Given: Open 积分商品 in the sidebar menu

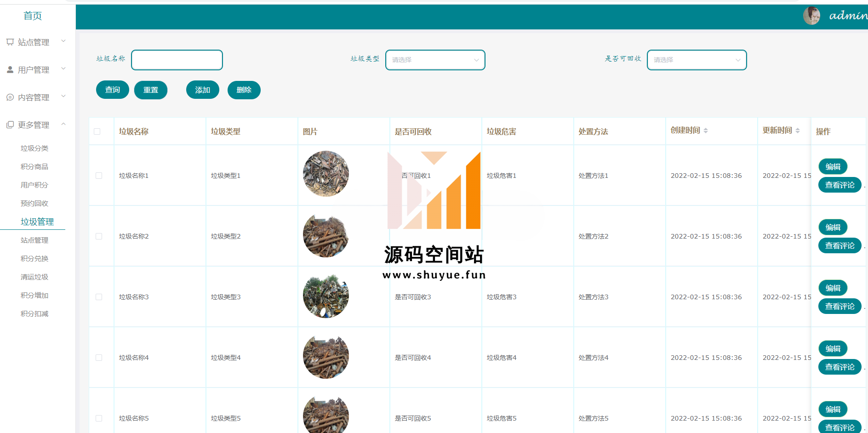Looking at the screenshot, I should point(34,167).
